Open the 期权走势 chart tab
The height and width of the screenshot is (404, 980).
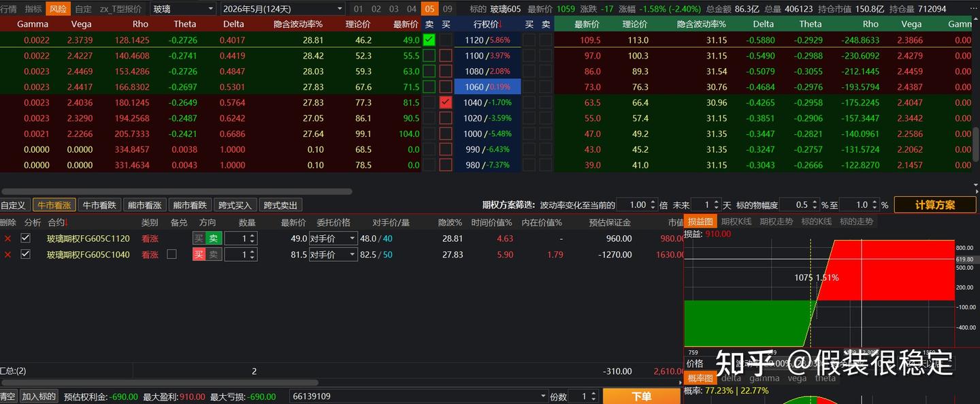click(x=777, y=221)
